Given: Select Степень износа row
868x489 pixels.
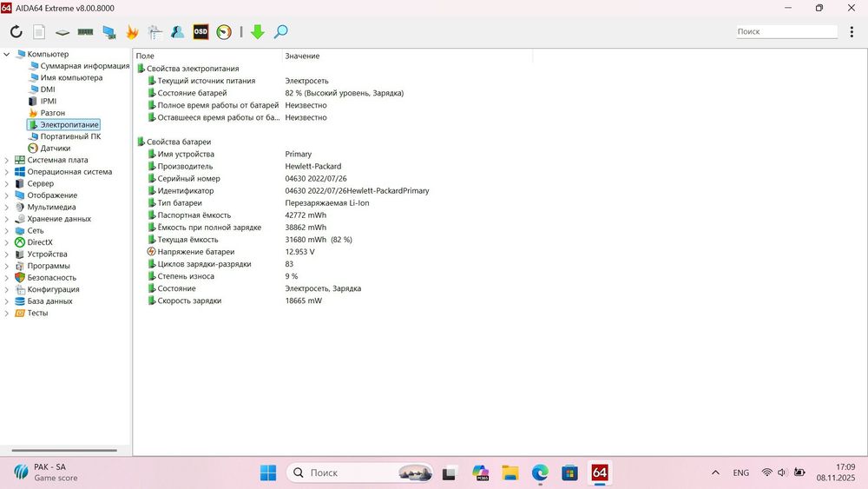Looking at the screenshot, I should (186, 276).
